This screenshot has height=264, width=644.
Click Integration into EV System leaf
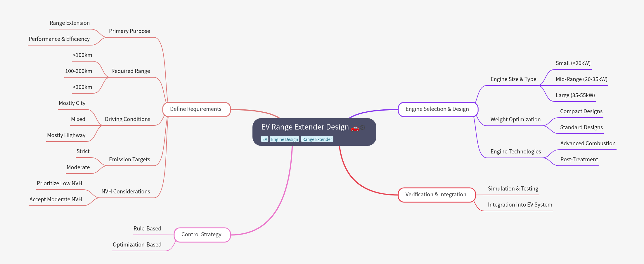(520, 204)
